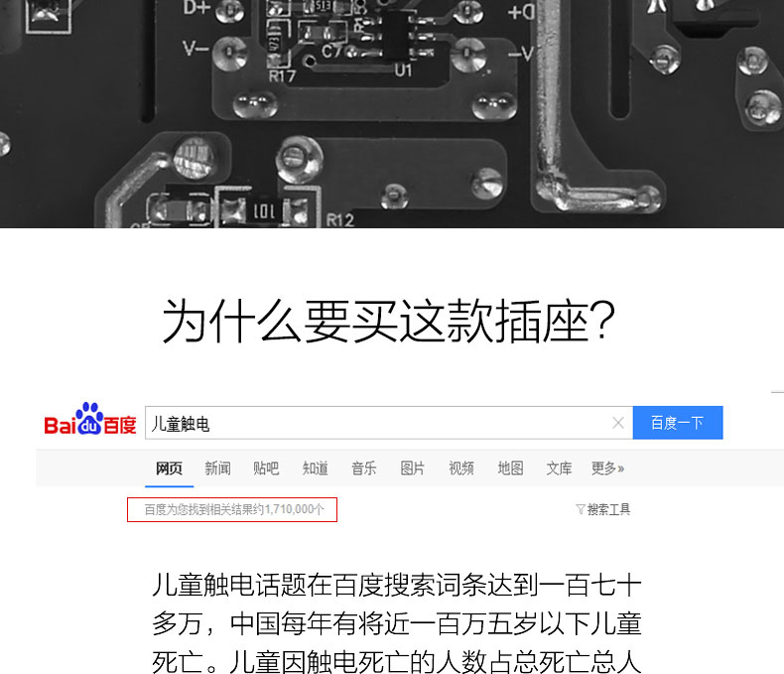Click the 百度一下 search button
Screen dimensions: 784x674
[678, 423]
